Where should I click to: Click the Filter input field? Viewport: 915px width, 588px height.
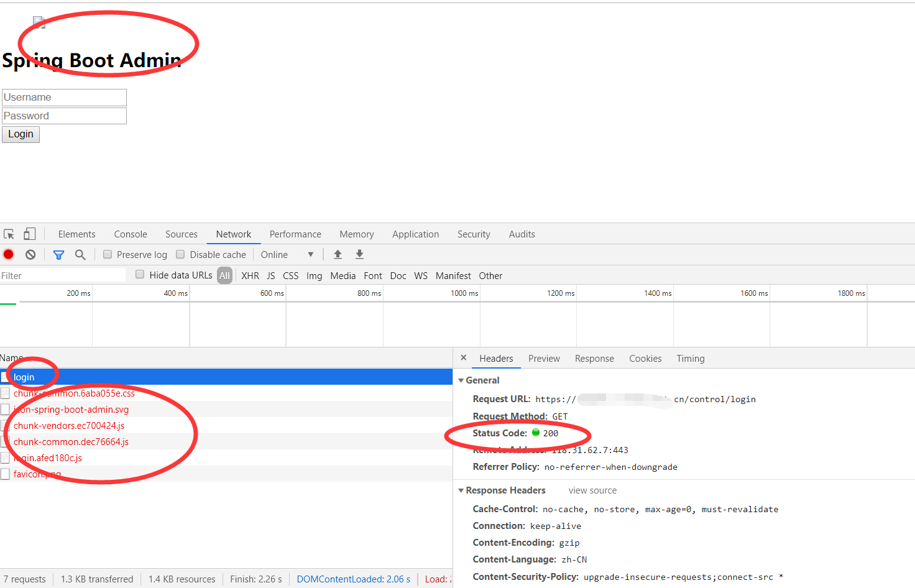click(x=62, y=275)
